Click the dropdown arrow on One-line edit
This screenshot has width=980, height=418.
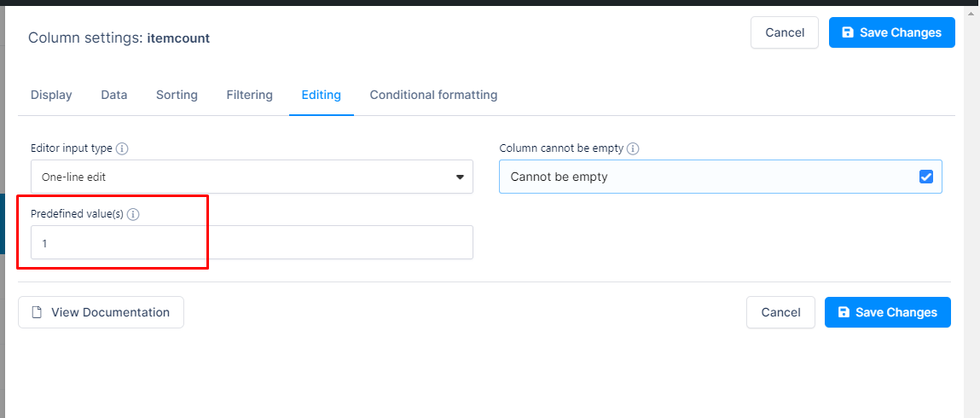click(460, 177)
